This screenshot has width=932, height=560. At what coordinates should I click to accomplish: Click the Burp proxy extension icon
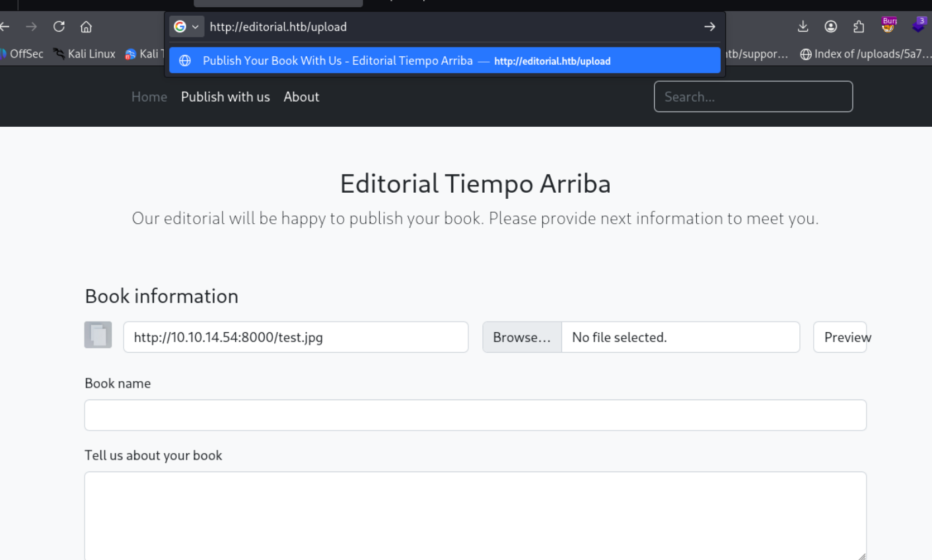coord(888,26)
